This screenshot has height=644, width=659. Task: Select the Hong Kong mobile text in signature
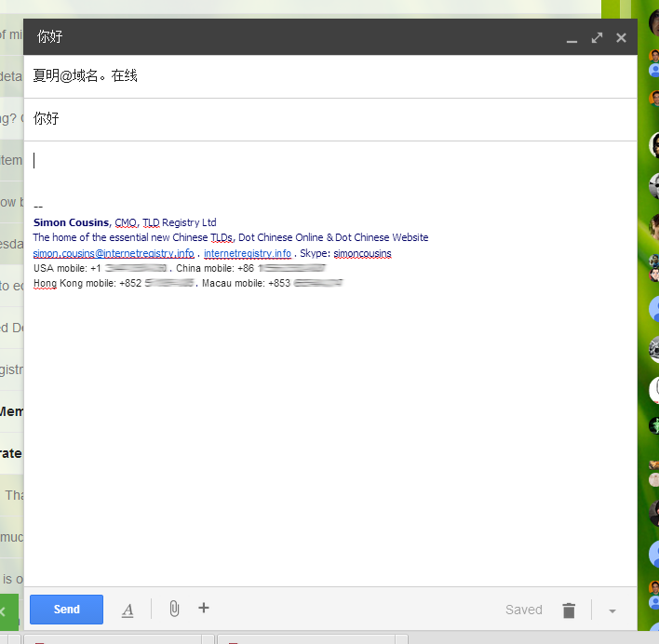(114, 284)
